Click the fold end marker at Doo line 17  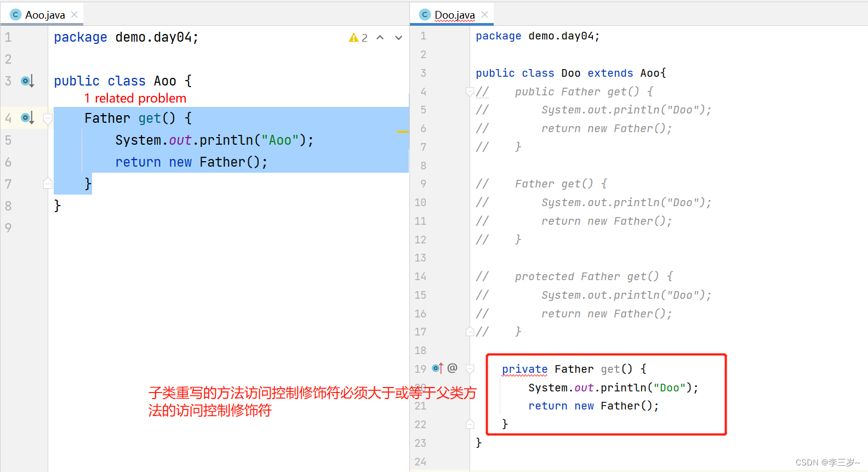click(x=470, y=331)
